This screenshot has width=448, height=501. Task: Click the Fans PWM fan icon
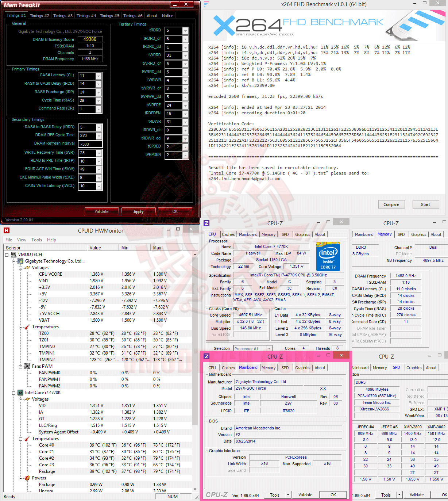(27, 366)
